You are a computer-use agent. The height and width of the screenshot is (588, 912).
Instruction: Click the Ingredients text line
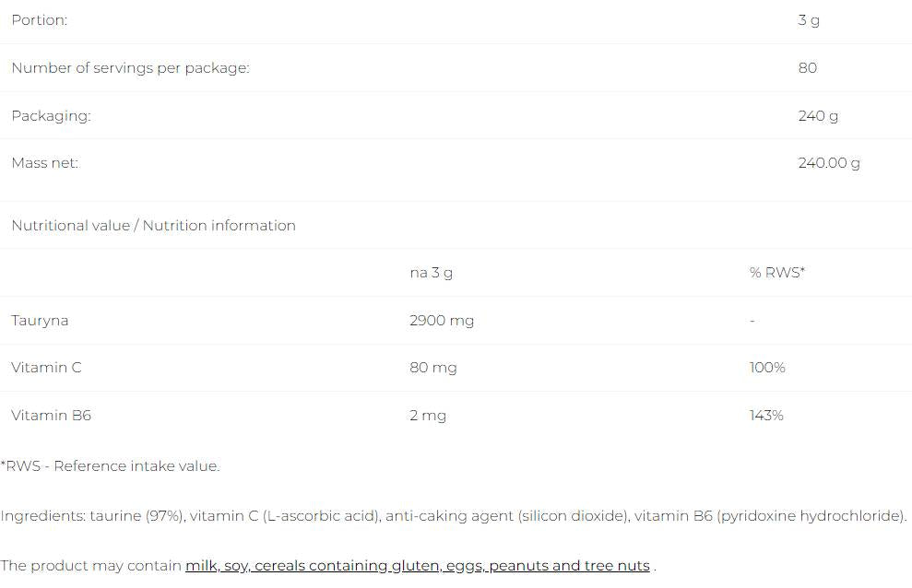[454, 516]
